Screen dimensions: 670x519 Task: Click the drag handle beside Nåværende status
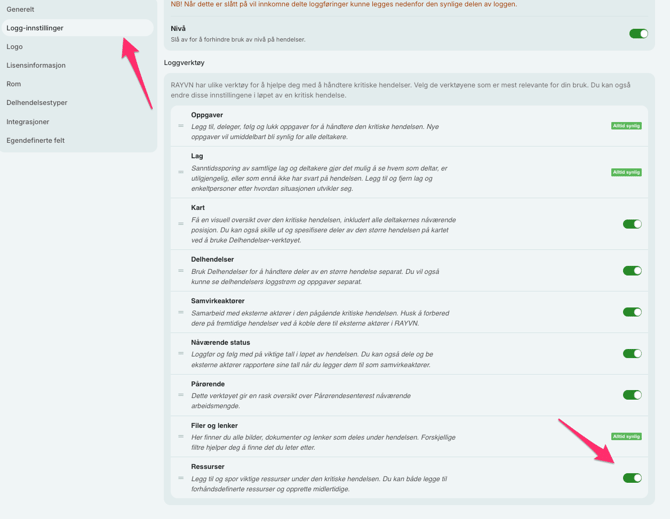pyautogui.click(x=181, y=353)
